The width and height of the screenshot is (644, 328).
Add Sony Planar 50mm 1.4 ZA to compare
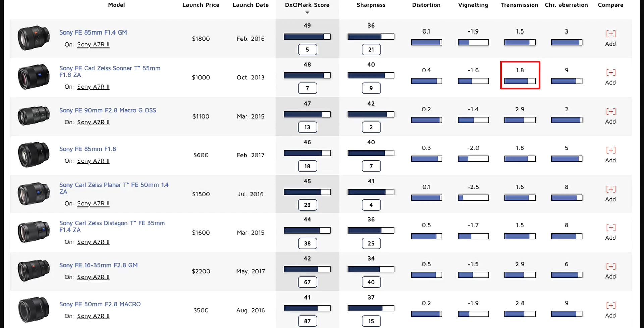pyautogui.click(x=610, y=189)
